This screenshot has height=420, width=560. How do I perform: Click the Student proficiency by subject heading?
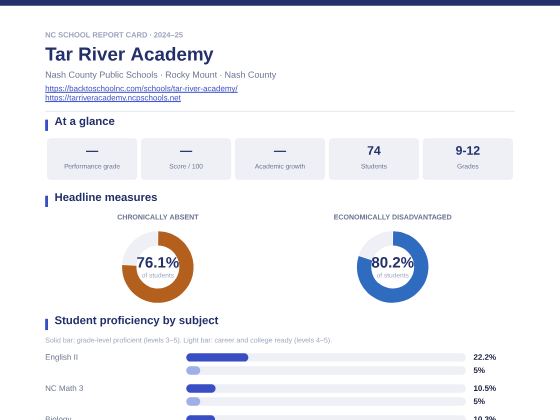[x=136, y=320]
